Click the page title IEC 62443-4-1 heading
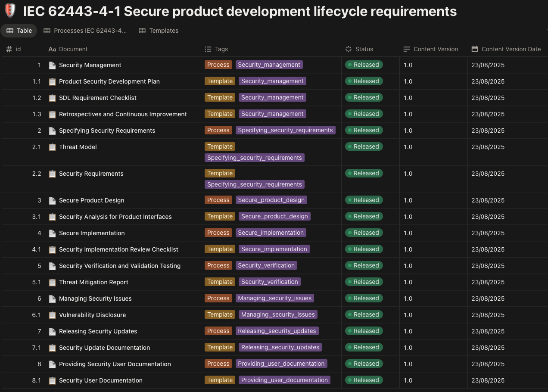548x392 pixels. (x=240, y=11)
